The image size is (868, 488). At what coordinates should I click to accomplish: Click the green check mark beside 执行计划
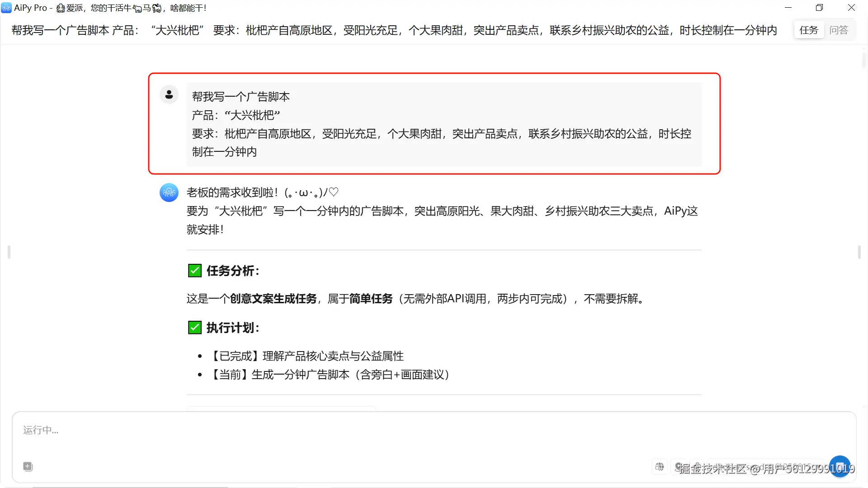click(194, 328)
